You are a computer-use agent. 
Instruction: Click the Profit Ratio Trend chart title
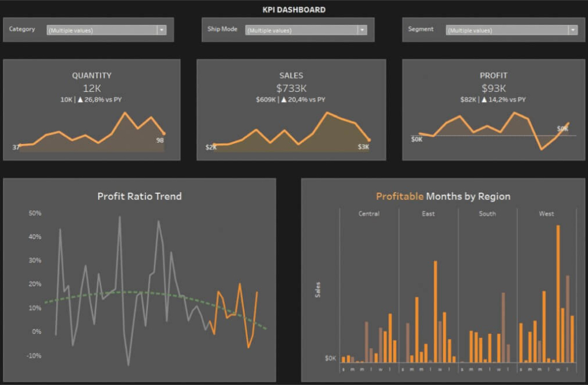pyautogui.click(x=138, y=196)
